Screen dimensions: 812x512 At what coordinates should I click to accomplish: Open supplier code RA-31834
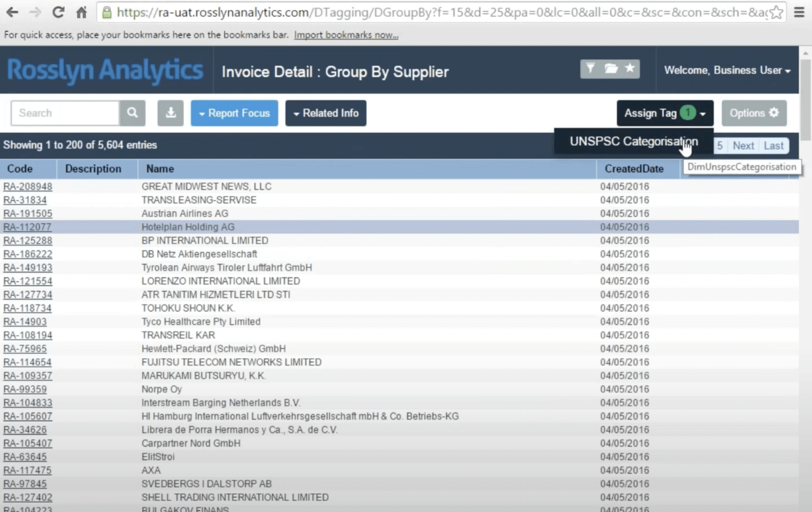click(25, 200)
